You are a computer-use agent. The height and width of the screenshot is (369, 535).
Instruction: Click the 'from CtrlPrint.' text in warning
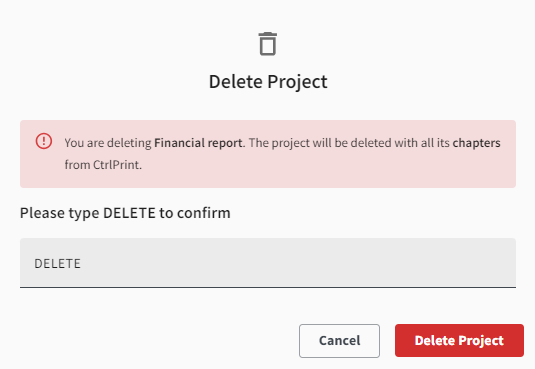tap(103, 165)
